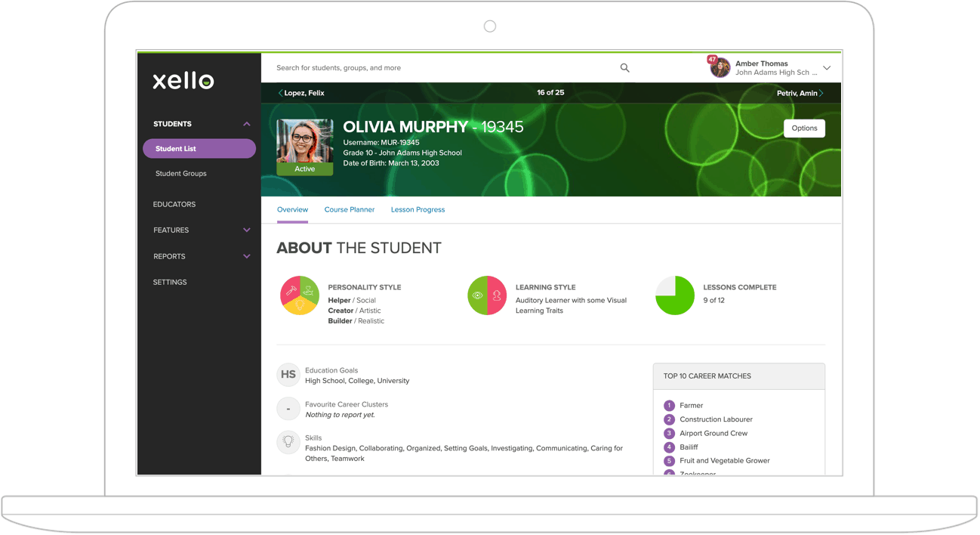
Task: Click the Options button
Action: coord(803,128)
